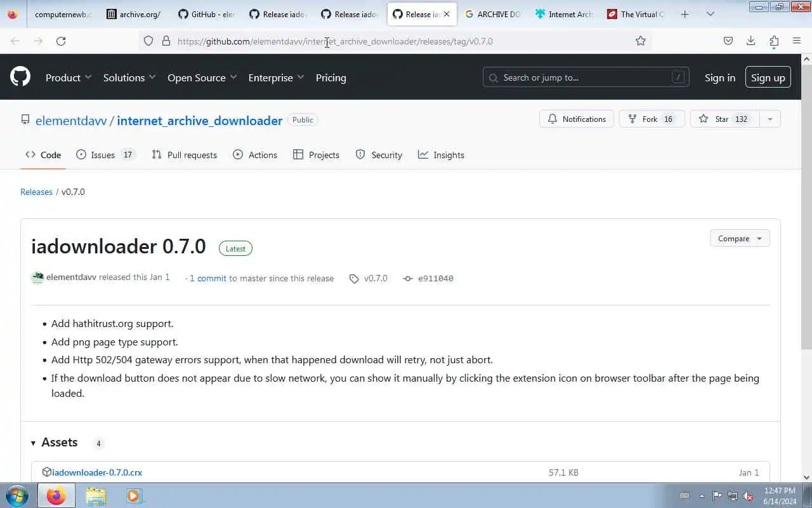The width and height of the screenshot is (812, 508).
Task: Fork the repository
Action: pos(652,119)
